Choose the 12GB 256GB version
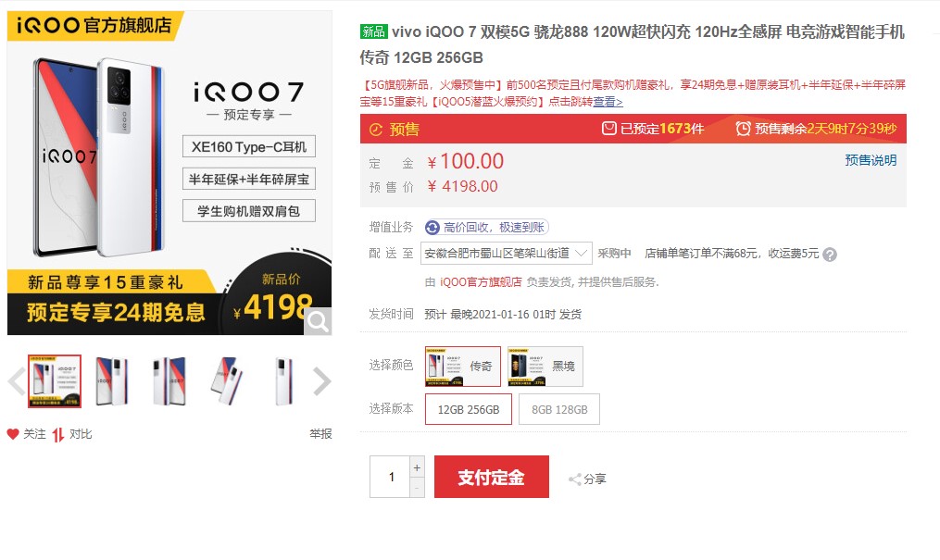940x560 pixels. [469, 409]
